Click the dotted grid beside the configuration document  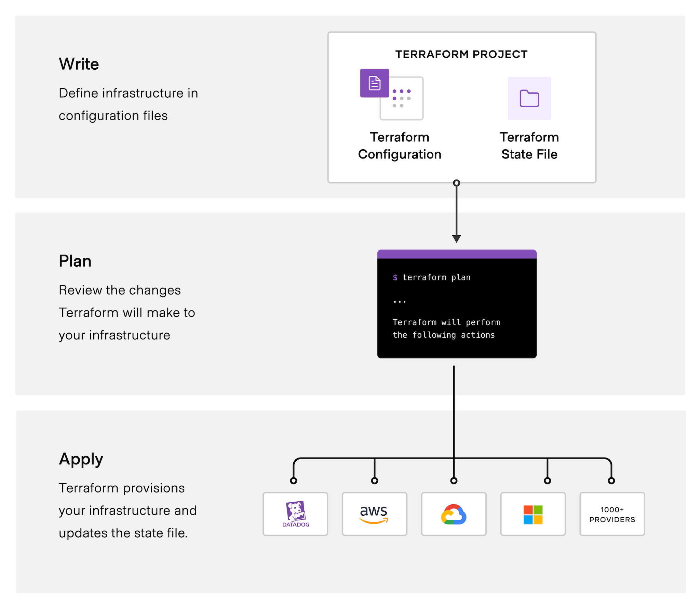(x=401, y=99)
